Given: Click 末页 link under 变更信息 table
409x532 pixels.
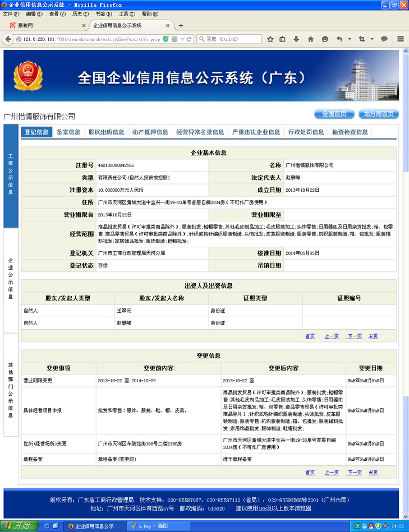Looking at the screenshot, I should (373, 472).
